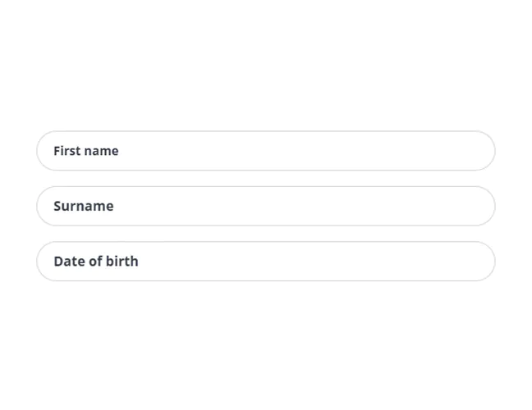Tap the rounded First name entry
This screenshot has height=410, width=532.
[x=265, y=151]
